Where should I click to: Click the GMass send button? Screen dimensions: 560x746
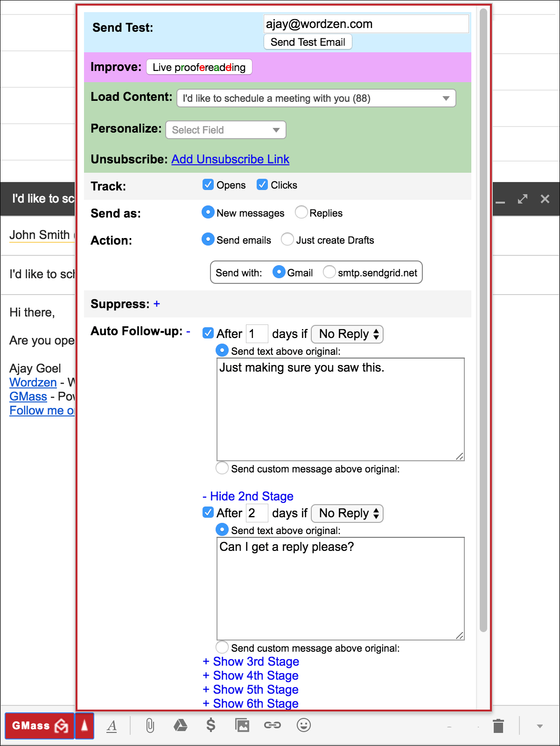pyautogui.click(x=39, y=725)
